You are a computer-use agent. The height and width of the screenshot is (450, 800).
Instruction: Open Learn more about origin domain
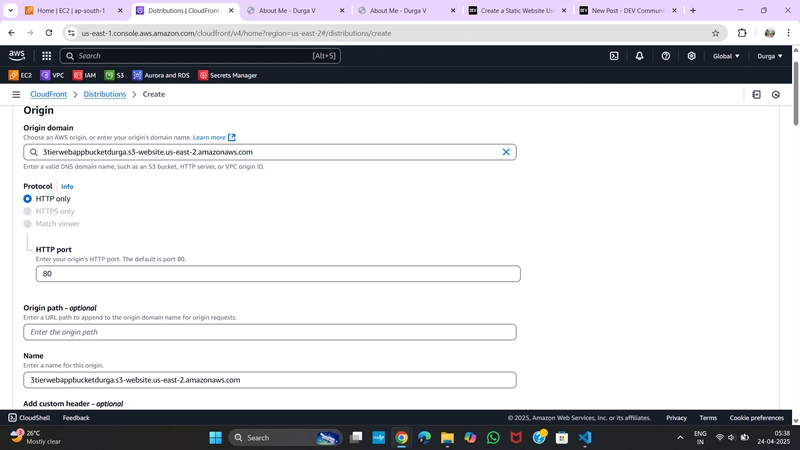pos(214,137)
